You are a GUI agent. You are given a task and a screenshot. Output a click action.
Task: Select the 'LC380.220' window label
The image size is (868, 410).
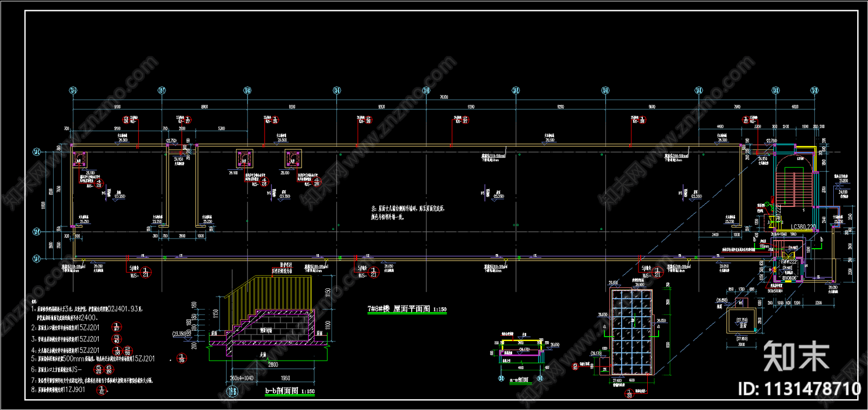click(803, 227)
